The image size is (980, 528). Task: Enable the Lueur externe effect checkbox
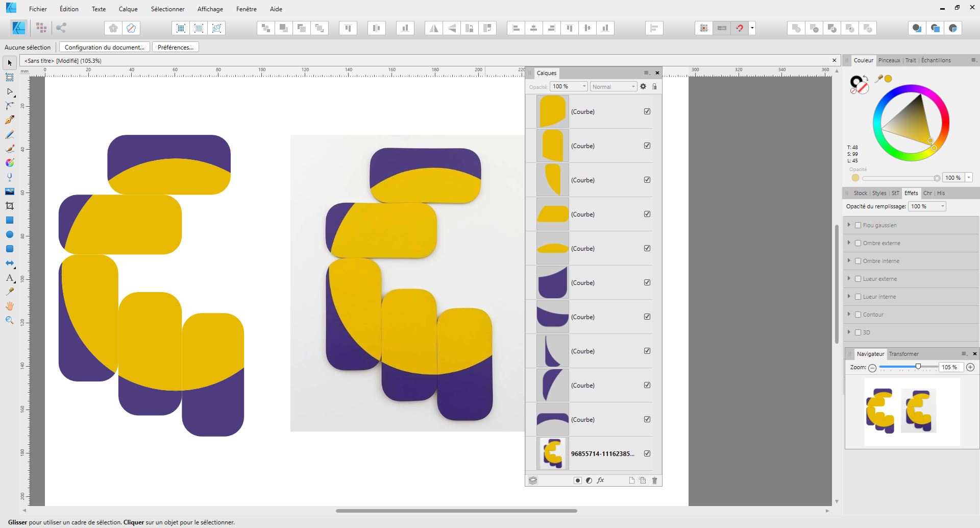pyautogui.click(x=858, y=279)
